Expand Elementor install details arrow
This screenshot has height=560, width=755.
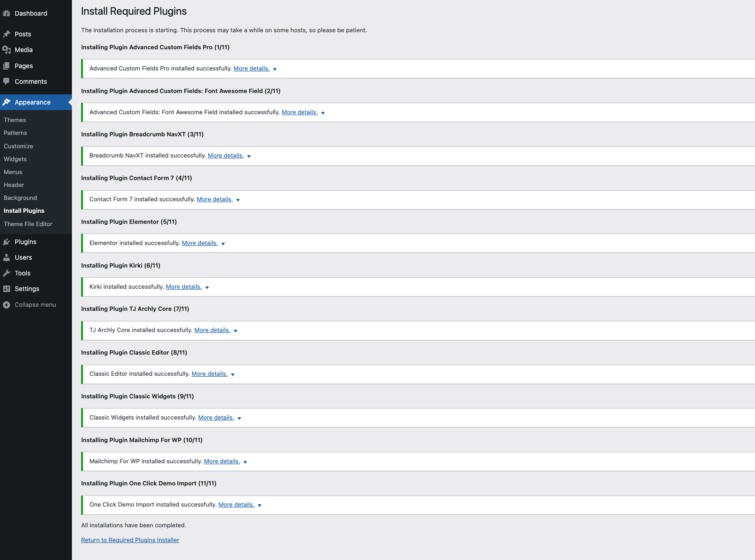(223, 244)
